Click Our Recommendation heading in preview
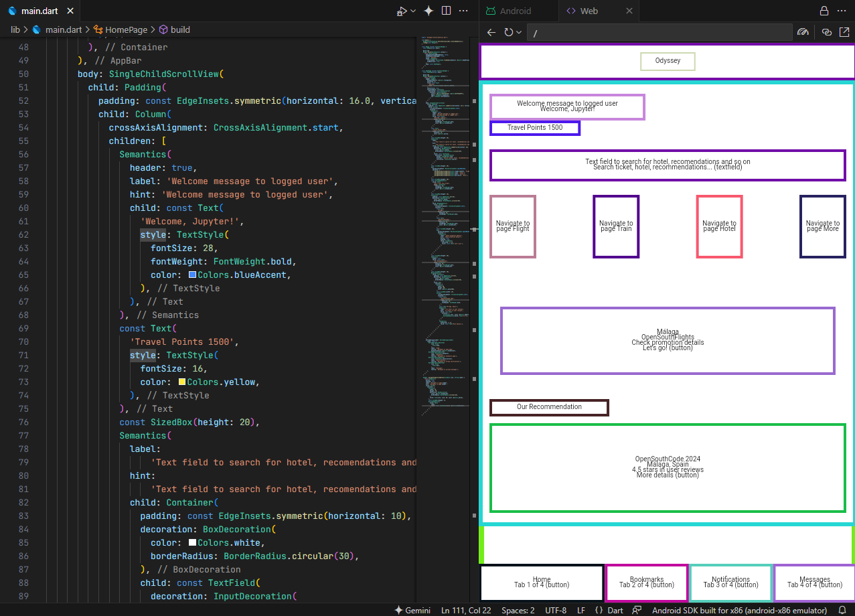The width and height of the screenshot is (855, 616). 549,407
